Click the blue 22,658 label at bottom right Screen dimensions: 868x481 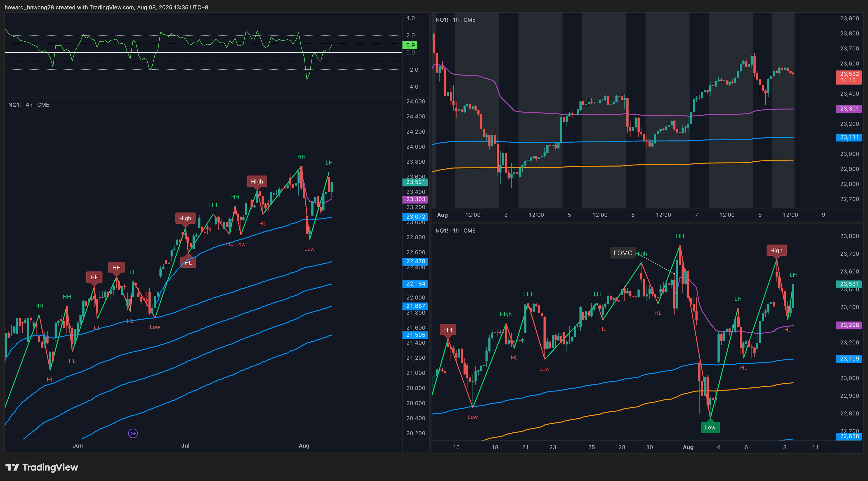click(x=849, y=436)
